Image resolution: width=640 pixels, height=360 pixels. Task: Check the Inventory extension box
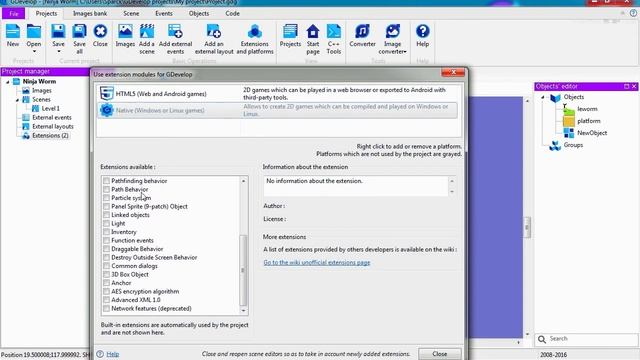click(x=107, y=232)
